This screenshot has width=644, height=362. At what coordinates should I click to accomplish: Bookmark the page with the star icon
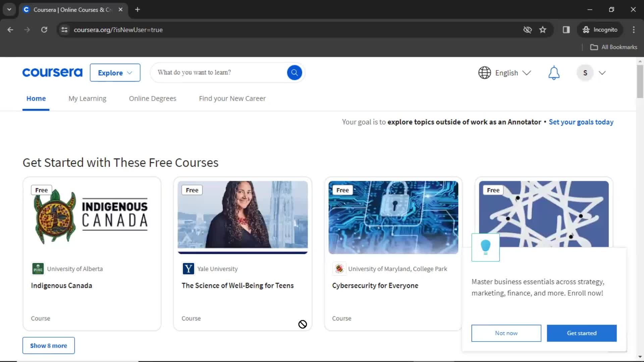click(543, 30)
